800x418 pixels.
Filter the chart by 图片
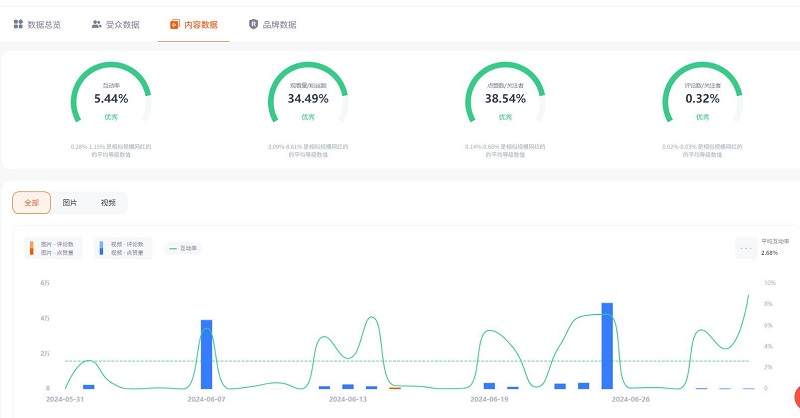tap(70, 202)
